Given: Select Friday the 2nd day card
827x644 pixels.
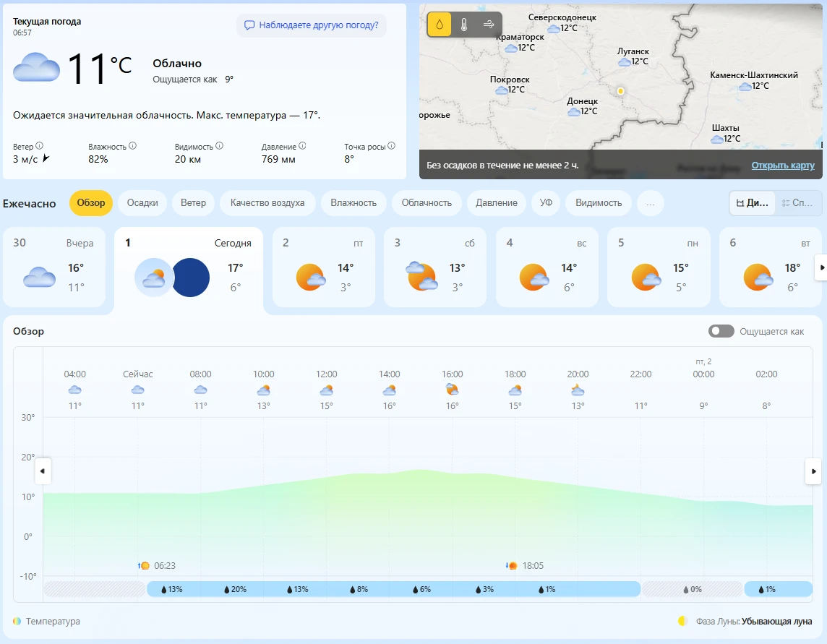Looking at the screenshot, I should pyautogui.click(x=323, y=267).
